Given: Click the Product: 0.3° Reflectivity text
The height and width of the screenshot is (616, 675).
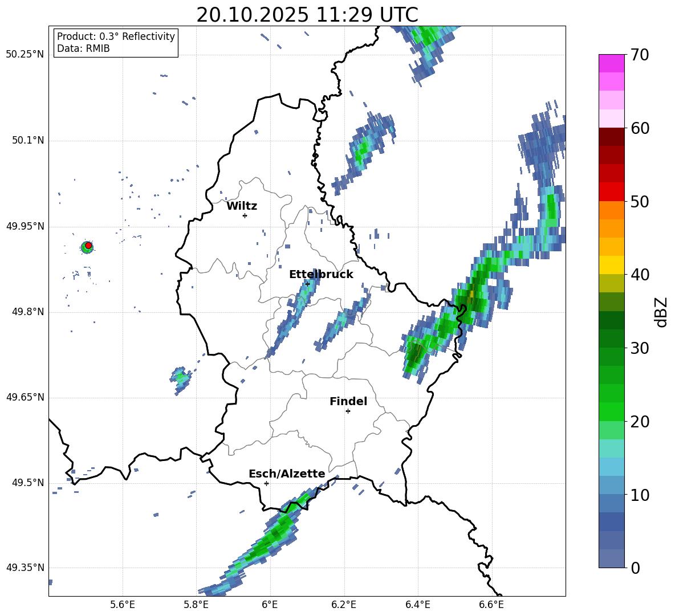Looking at the screenshot, I should 116,36.
